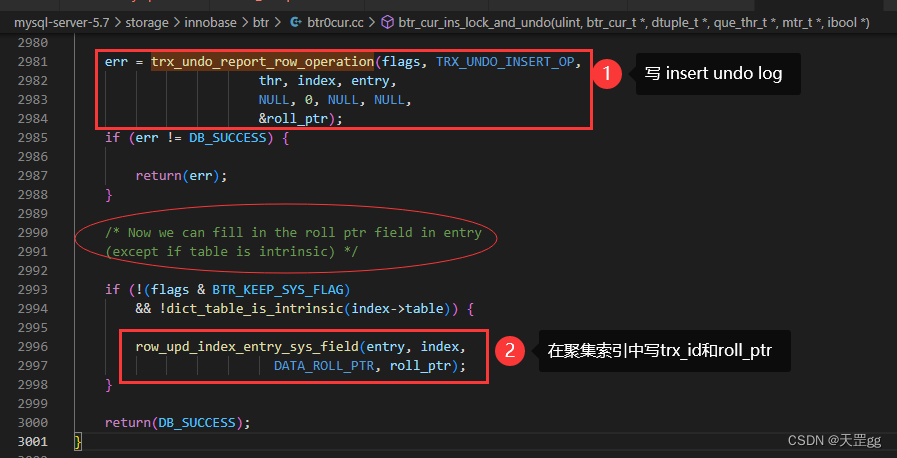Click the DATA_ROLL_PTR constant
Image resolution: width=897 pixels, height=458 pixels.
point(324,365)
